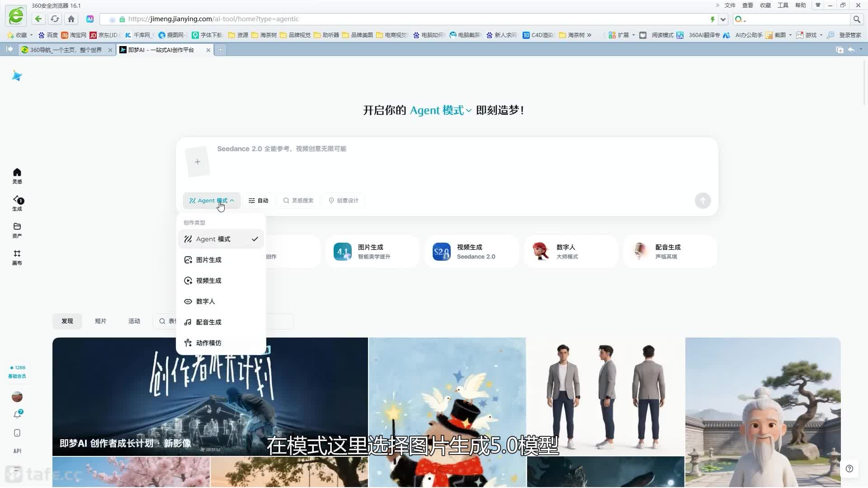The width and height of the screenshot is (868, 488).
Task: Open the 资源 bookmark folder
Action: pos(238,35)
